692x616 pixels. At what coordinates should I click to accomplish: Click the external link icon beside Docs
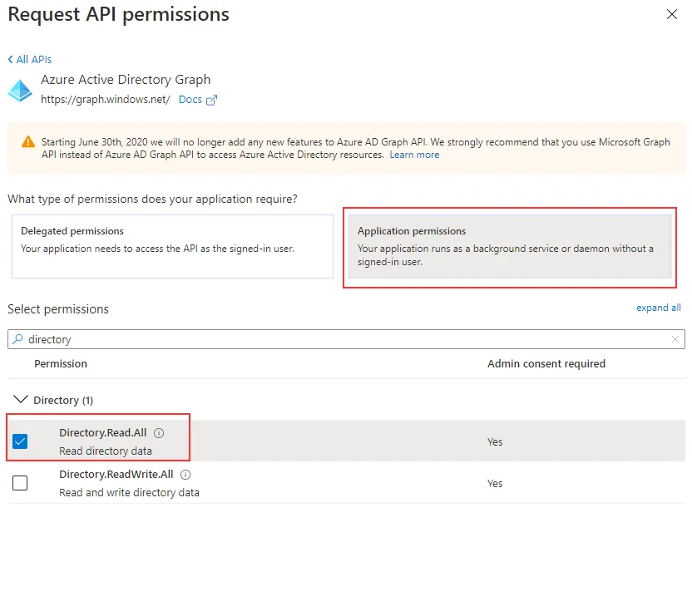point(211,100)
